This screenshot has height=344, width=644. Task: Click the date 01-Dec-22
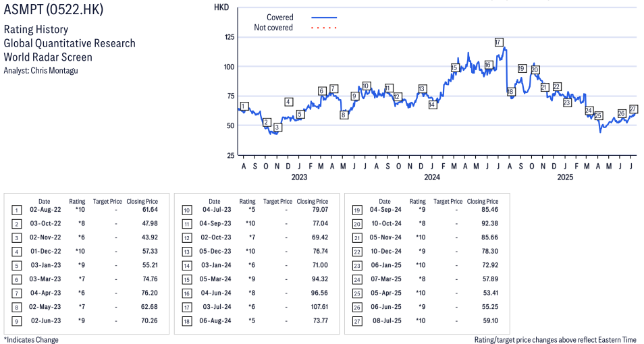pyautogui.click(x=45, y=251)
